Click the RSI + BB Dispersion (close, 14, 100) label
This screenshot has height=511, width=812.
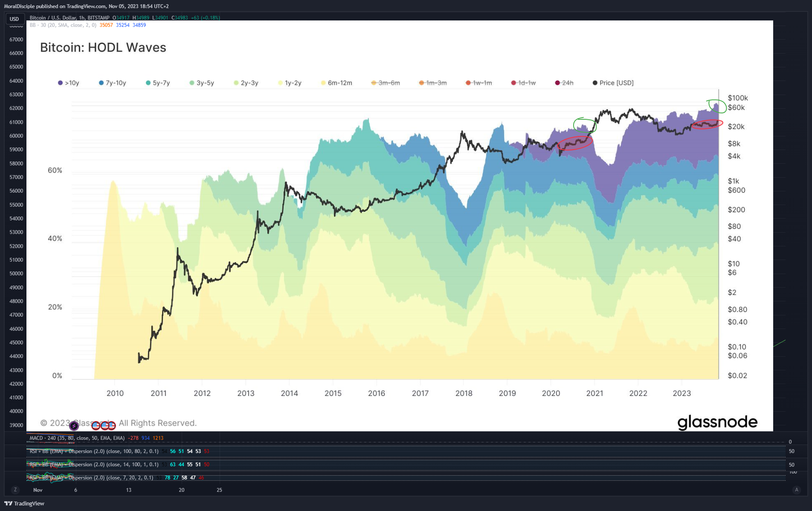[94, 465]
